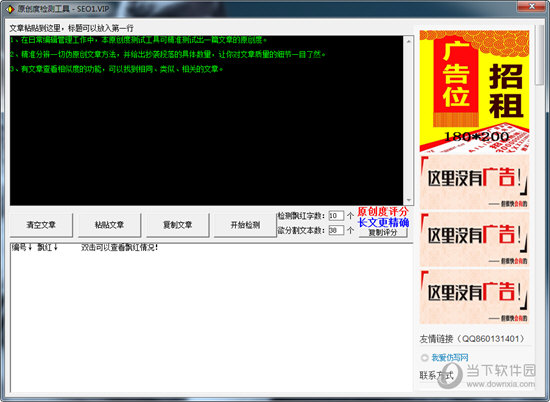
Task: Click the 复制文章 button
Action: tap(177, 225)
